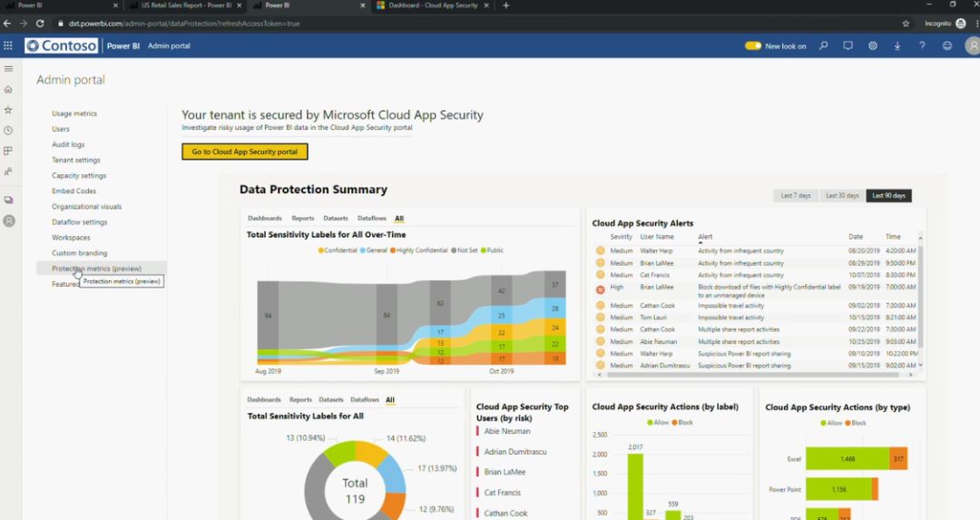Select Reports tab in donut chart card
The height and width of the screenshot is (520, 980).
[x=300, y=399]
